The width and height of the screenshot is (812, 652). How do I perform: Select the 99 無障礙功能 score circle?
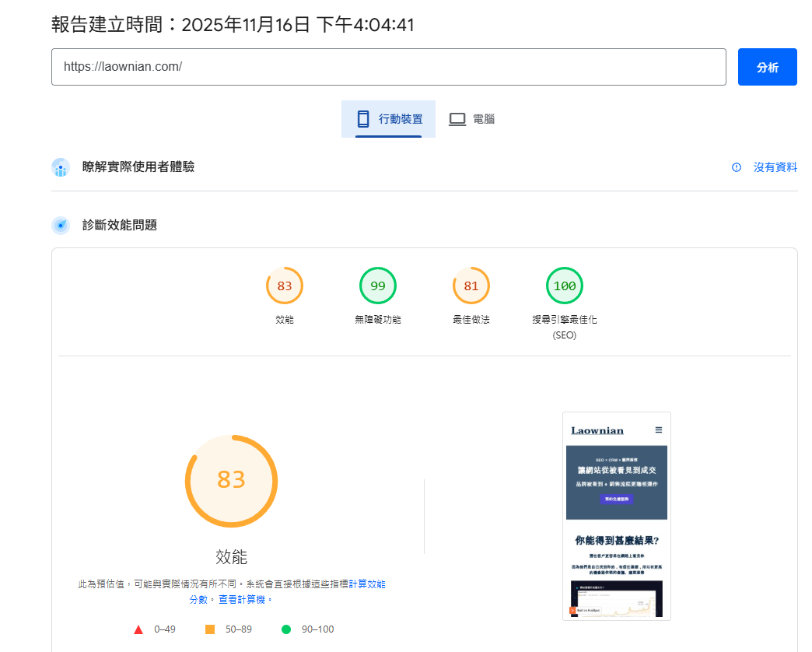tap(377, 286)
